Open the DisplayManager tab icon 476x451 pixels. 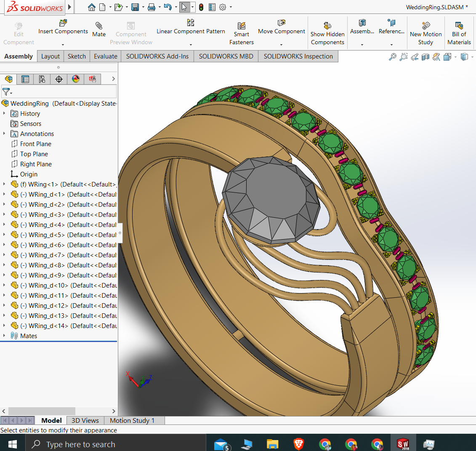pos(76,79)
